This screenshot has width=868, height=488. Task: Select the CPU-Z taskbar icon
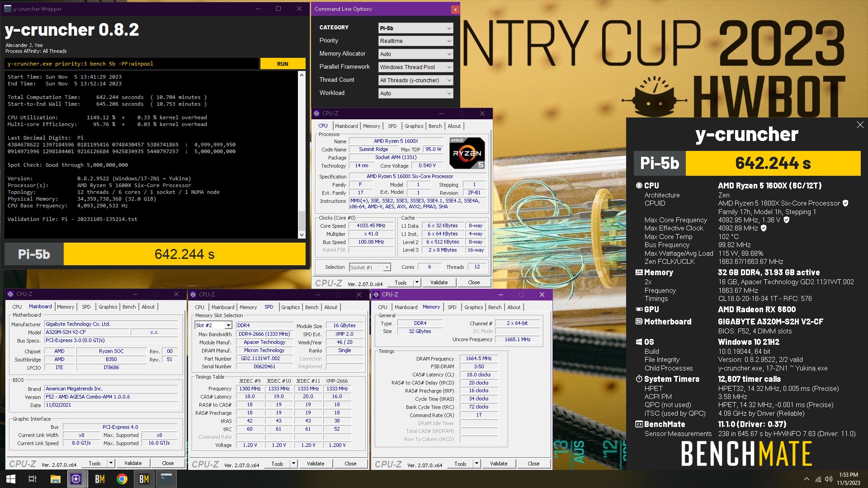tap(75, 479)
